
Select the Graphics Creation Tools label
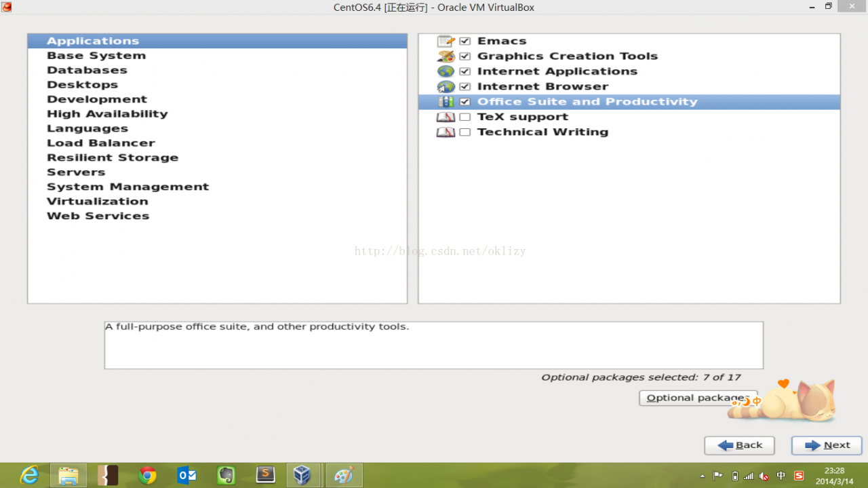tap(568, 56)
